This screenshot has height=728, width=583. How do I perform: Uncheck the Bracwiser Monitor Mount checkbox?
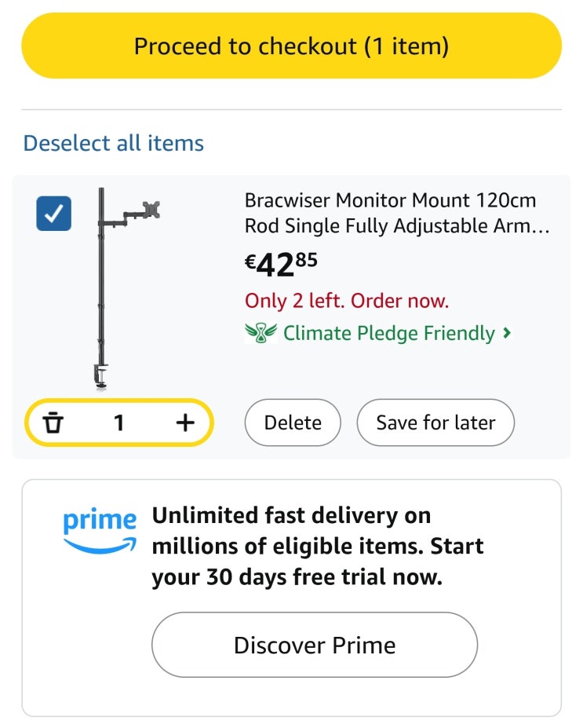[54, 214]
